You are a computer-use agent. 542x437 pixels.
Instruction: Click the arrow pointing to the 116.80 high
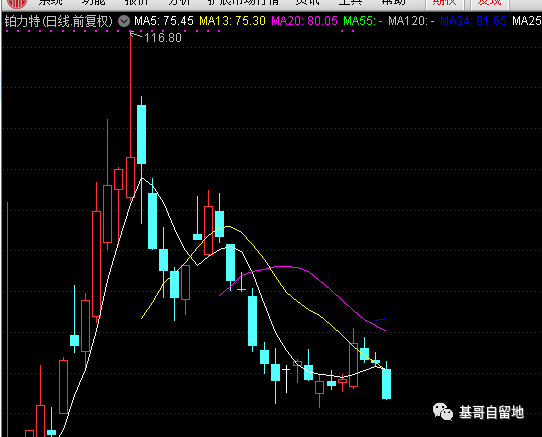pos(136,34)
